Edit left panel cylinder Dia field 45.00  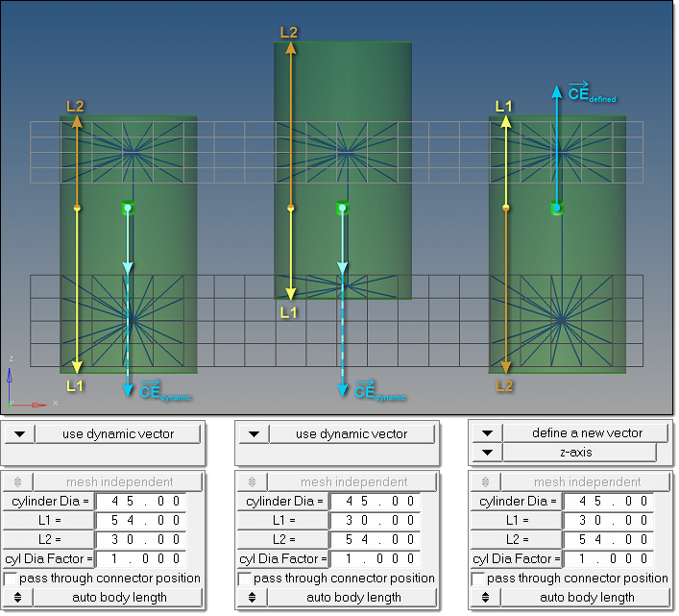pos(141,502)
